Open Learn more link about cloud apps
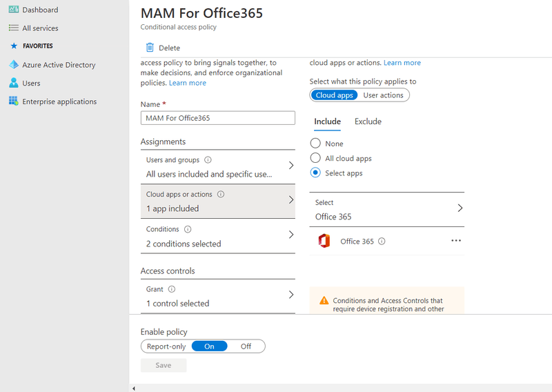552x392 pixels. click(402, 63)
